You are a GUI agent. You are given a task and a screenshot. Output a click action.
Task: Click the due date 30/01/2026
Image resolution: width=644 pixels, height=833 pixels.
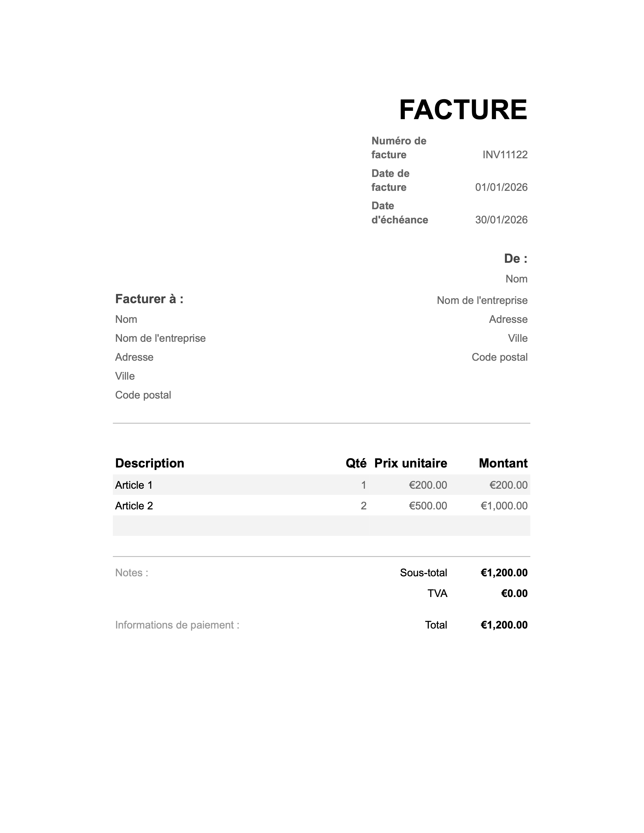[501, 220]
